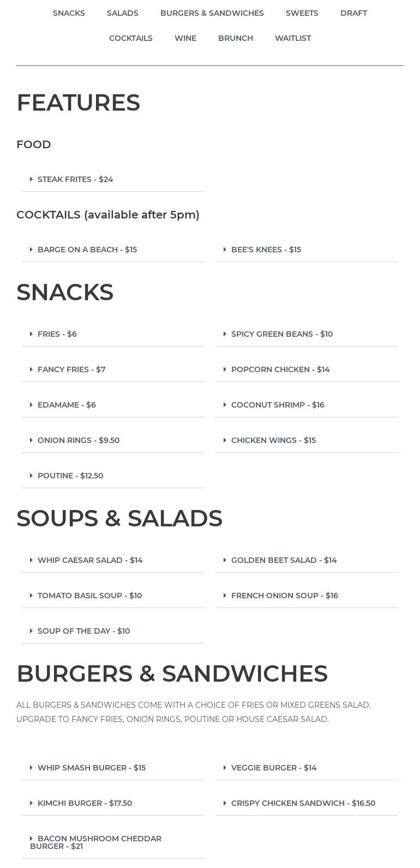Screen dimensions: 420x868
Task: Expand the Steak Frites item details
Action: [113, 179]
